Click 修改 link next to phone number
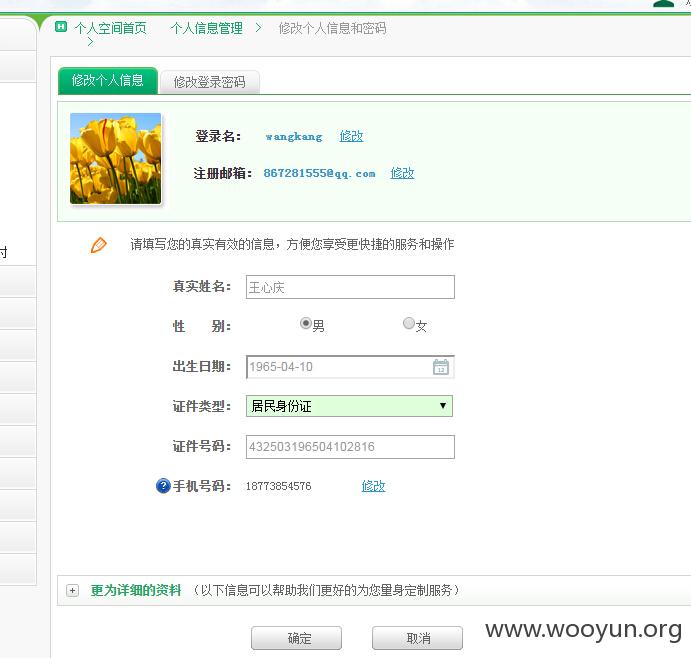The height and width of the screenshot is (658, 691). click(x=373, y=486)
